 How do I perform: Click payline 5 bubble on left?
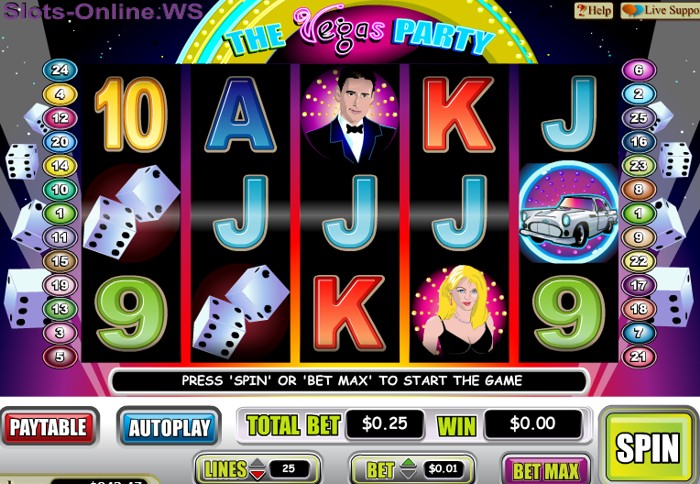(60, 357)
